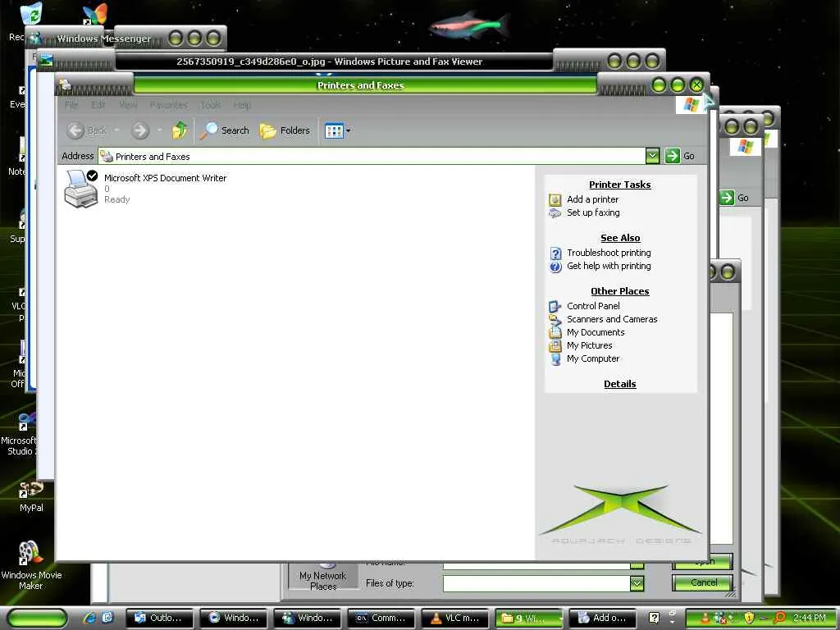This screenshot has width=840, height=630.
Task: Select the Microsoft XPS Document Writer printer icon
Action: [x=81, y=189]
